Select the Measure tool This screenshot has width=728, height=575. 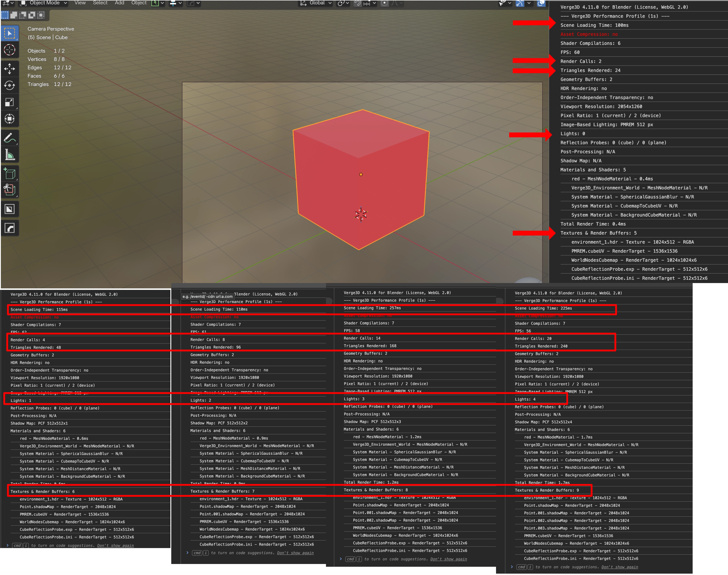(10, 154)
